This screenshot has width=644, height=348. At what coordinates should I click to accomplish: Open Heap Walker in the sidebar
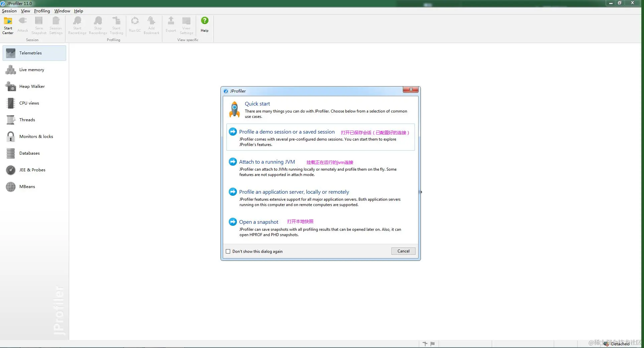(34, 86)
